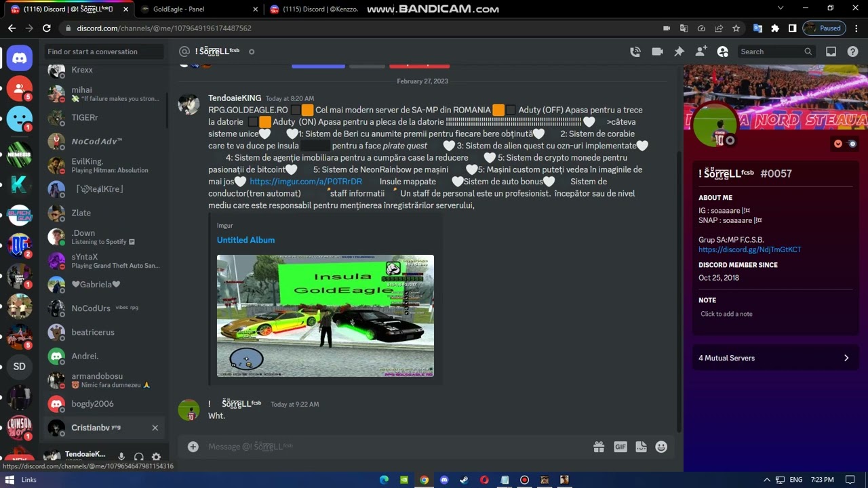Open Discord help icon
The image size is (868, 488).
(852, 52)
